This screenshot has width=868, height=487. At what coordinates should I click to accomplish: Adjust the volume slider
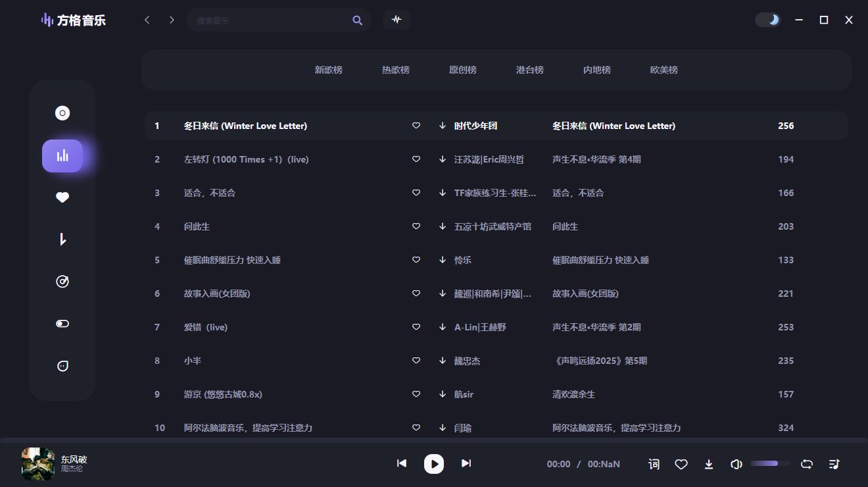[769, 463]
